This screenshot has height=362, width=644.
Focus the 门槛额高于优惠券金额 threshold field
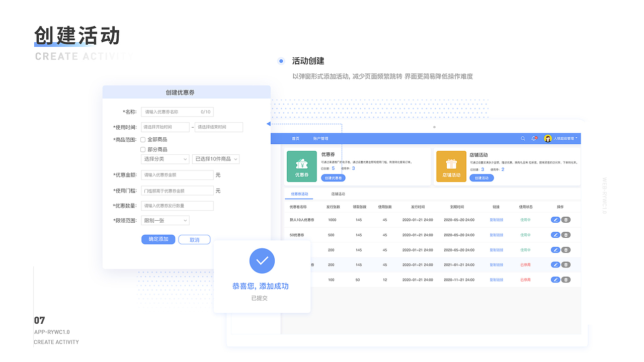click(177, 191)
